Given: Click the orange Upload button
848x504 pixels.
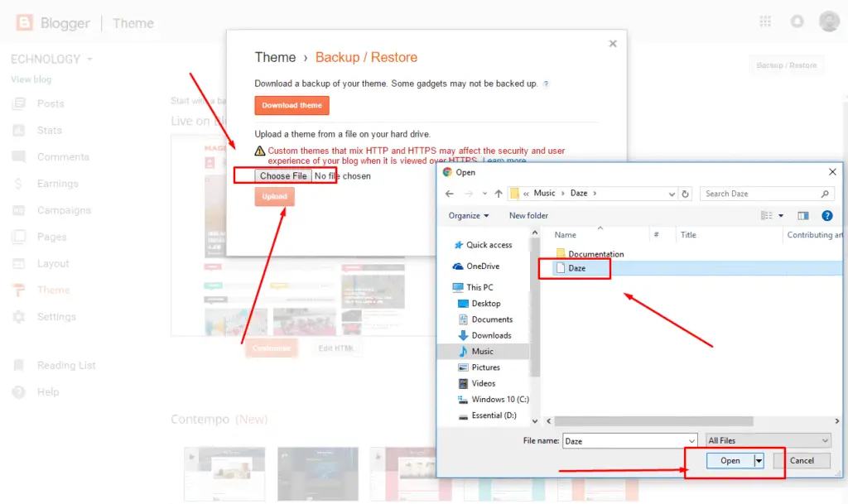Looking at the screenshot, I should 275,197.
